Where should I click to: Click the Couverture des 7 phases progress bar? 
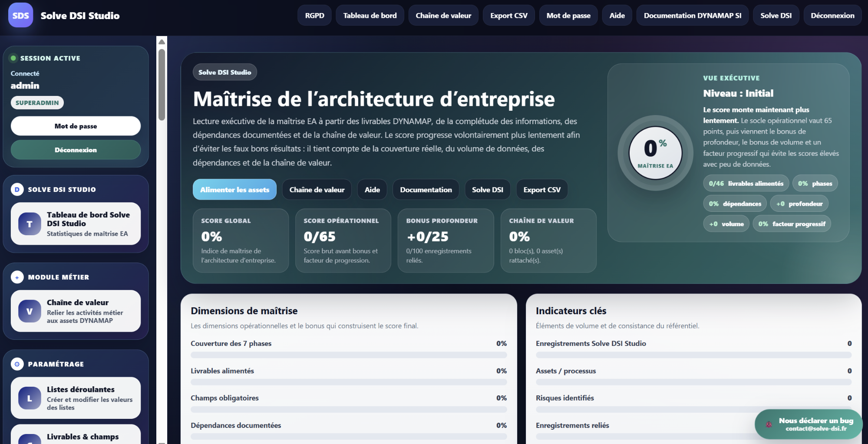[349, 355]
